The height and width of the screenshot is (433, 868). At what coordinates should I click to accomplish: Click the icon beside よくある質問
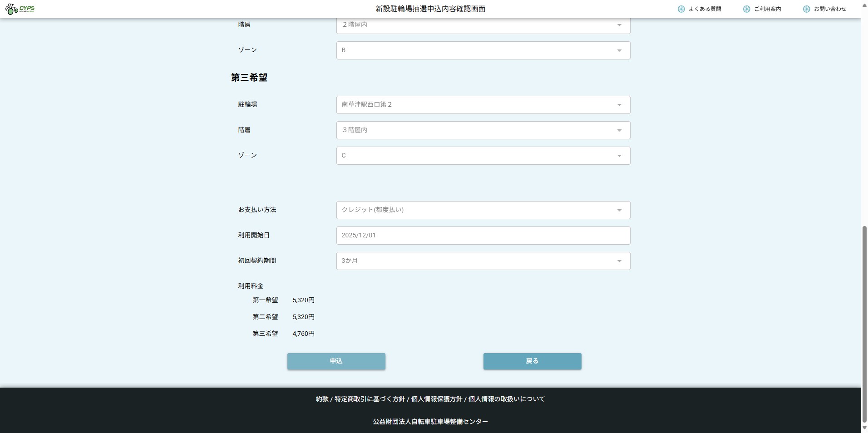click(x=681, y=9)
